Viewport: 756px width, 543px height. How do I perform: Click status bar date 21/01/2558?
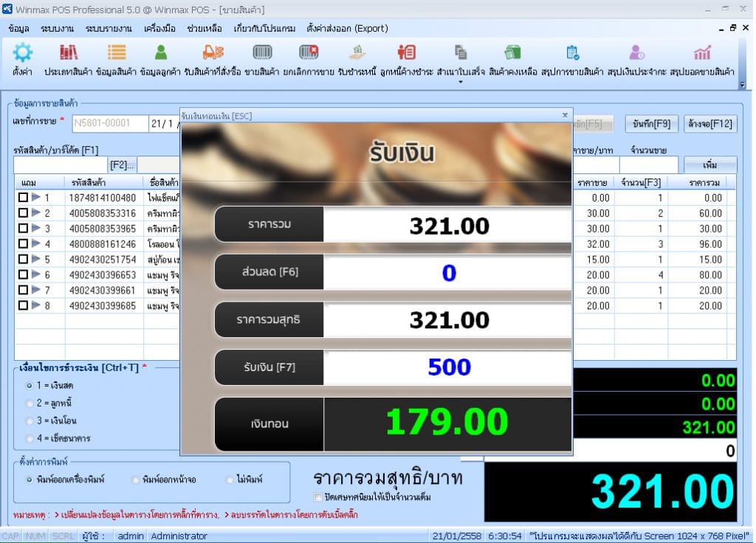coord(456,536)
